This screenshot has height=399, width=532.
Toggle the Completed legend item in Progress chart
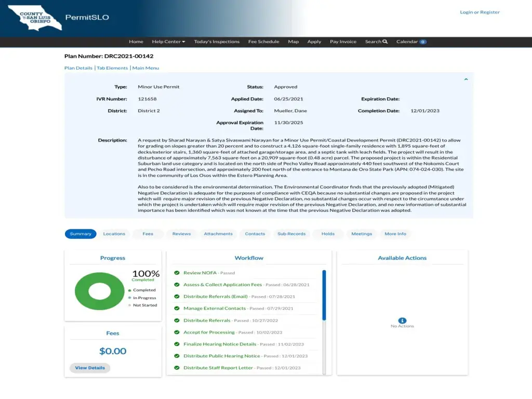pyautogui.click(x=143, y=290)
